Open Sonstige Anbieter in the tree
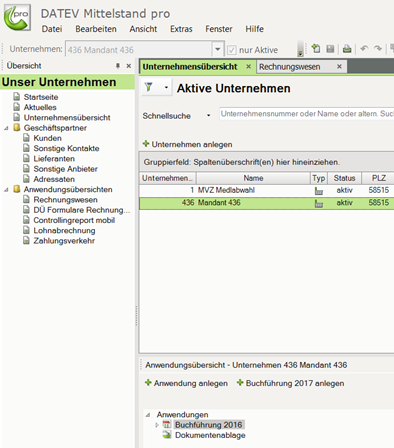The image size is (394, 448). click(x=65, y=169)
